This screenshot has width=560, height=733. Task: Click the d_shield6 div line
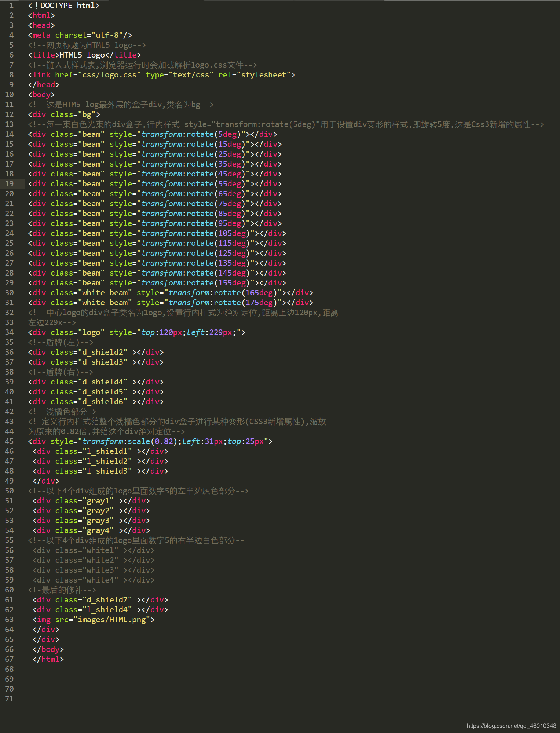click(x=96, y=402)
